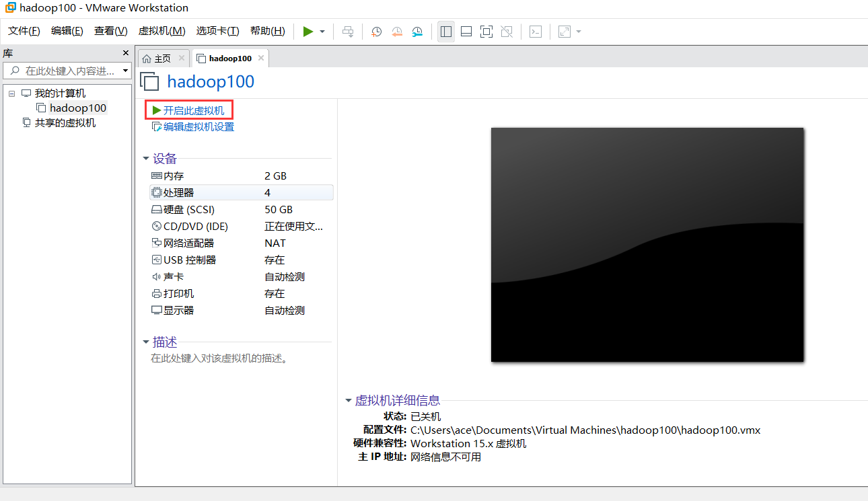This screenshot has width=868, height=501.
Task: Take a snapshot with the clock-plus icon
Action: (x=377, y=32)
